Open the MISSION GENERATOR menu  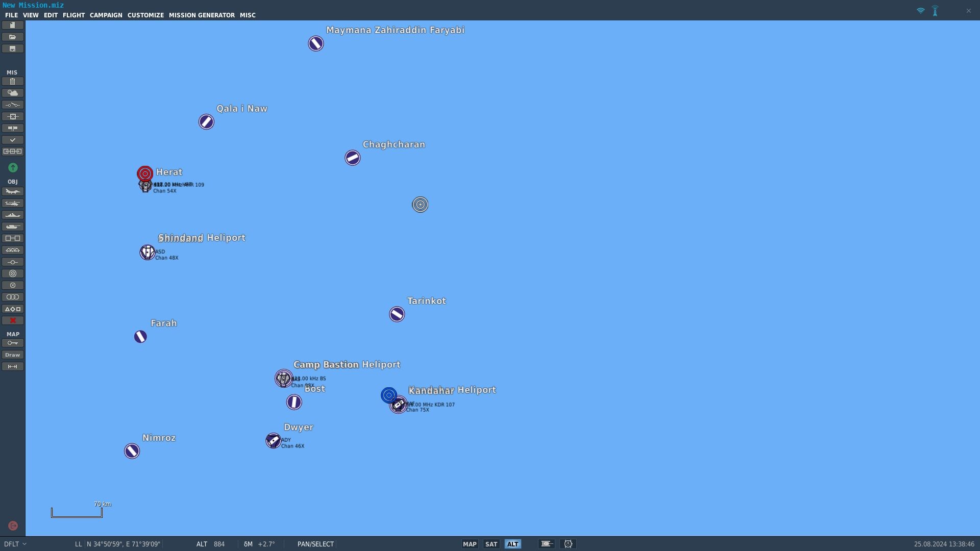(x=202, y=15)
